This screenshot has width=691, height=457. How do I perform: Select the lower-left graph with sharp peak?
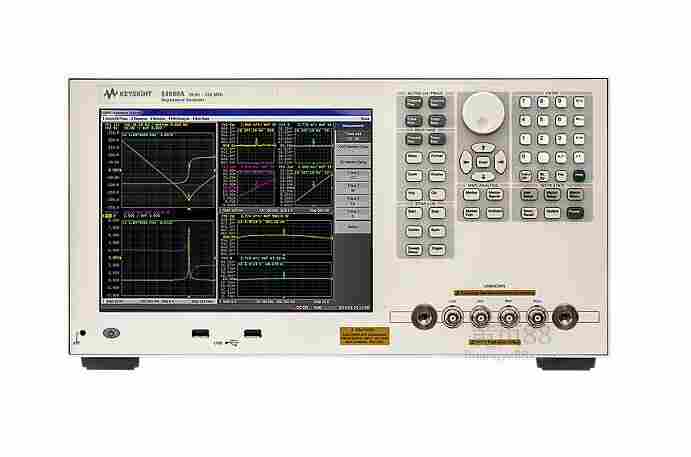(x=158, y=255)
